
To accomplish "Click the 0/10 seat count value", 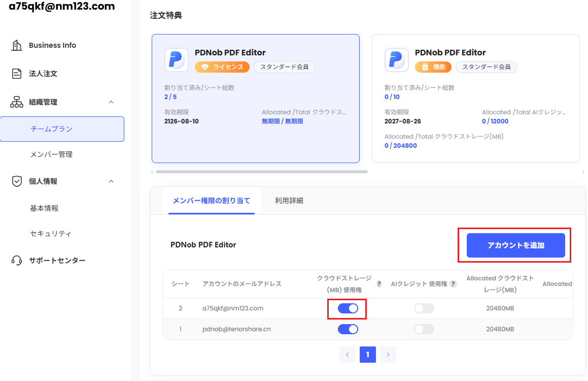I will click(x=392, y=97).
